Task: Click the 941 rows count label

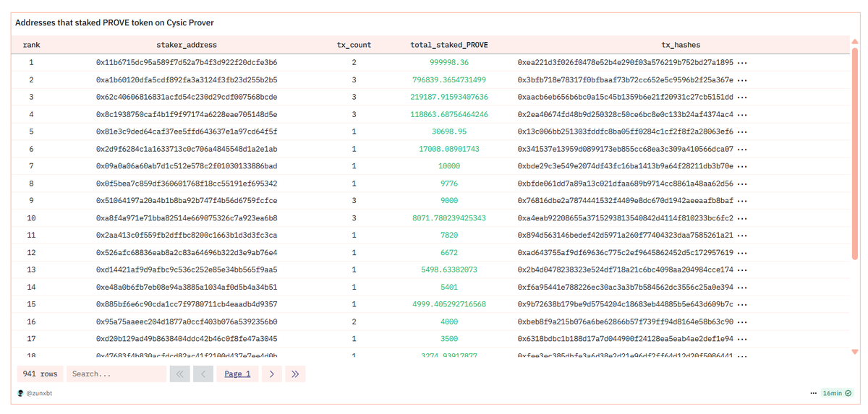Action: (x=40, y=374)
